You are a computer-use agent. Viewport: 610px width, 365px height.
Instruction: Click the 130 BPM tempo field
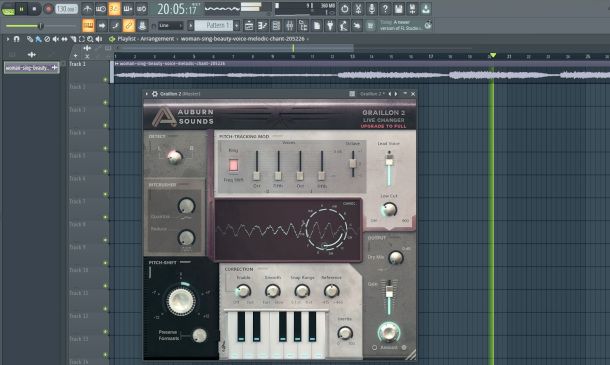(x=66, y=9)
